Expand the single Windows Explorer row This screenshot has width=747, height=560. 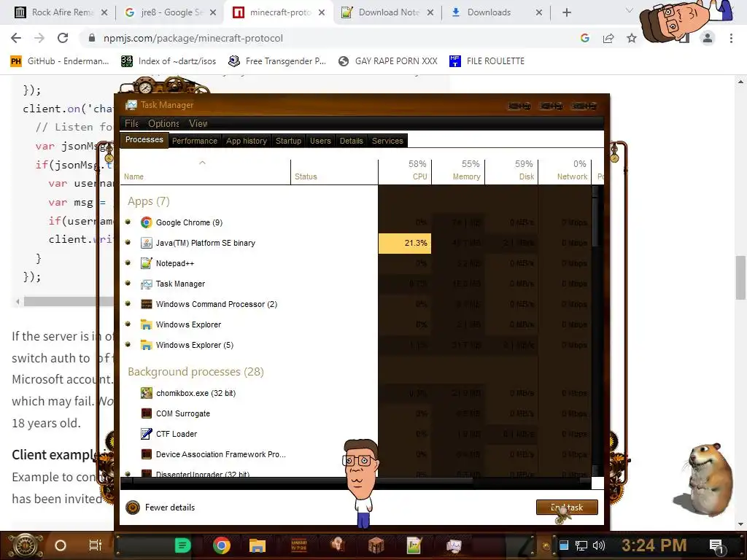point(128,324)
